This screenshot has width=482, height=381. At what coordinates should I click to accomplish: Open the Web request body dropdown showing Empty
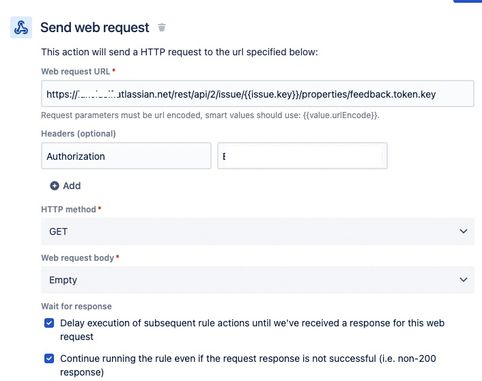pyautogui.click(x=257, y=280)
